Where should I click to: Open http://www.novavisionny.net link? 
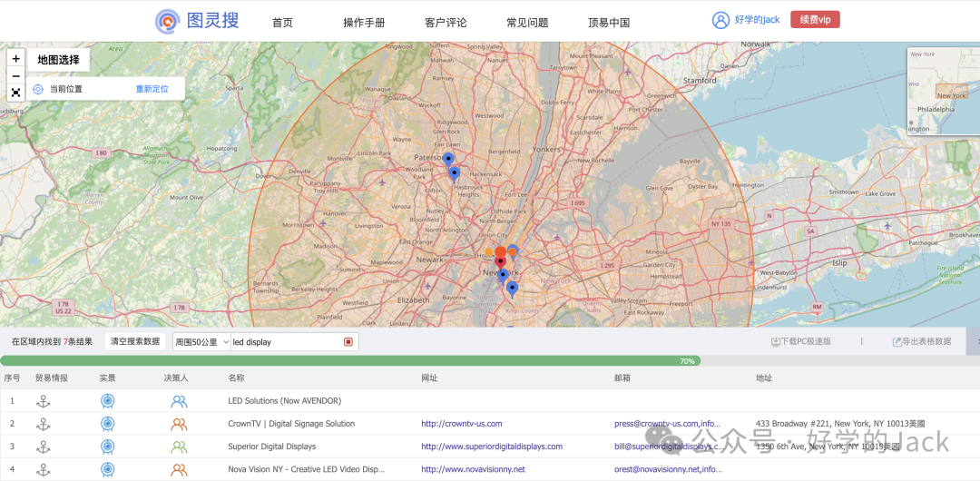click(473, 469)
